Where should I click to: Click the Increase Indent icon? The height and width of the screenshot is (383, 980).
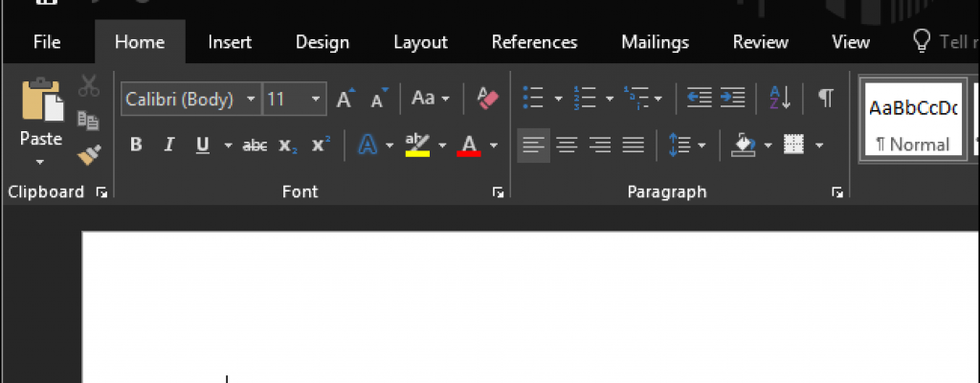pos(733,97)
